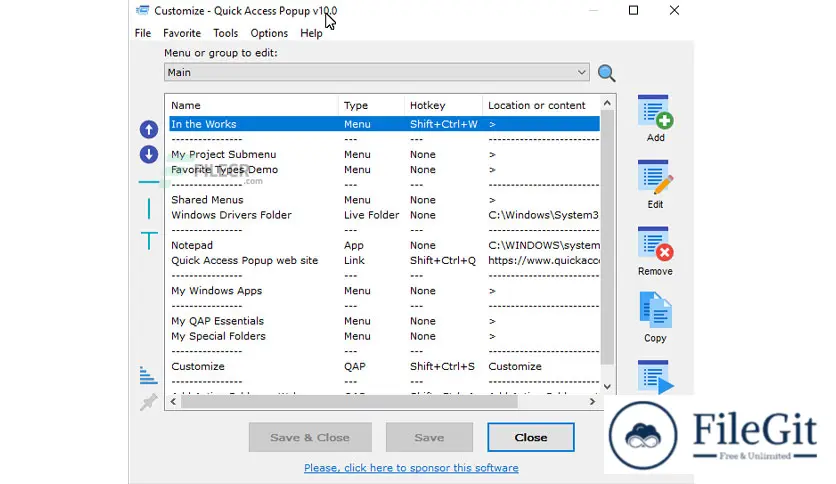Image resolution: width=836 pixels, height=484 pixels.
Task: Click the Location or content column header
Action: tap(541, 105)
